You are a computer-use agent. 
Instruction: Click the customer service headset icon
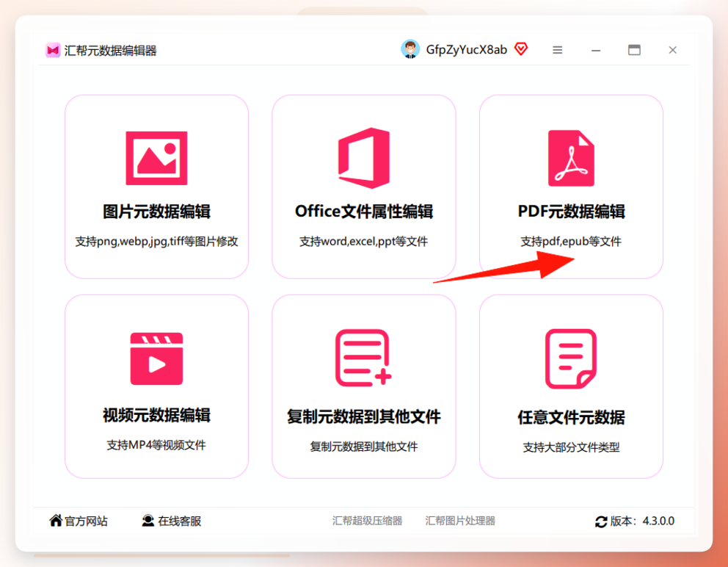[148, 521]
